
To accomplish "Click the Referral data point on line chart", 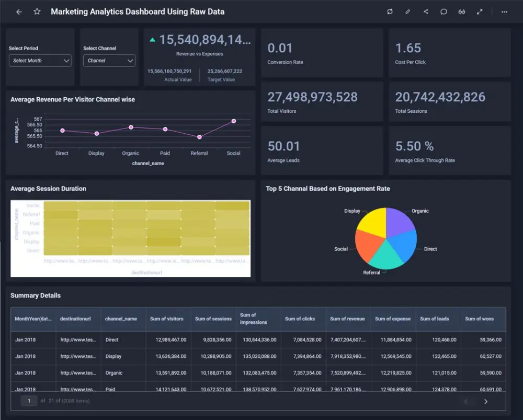I will pyautogui.click(x=199, y=137).
